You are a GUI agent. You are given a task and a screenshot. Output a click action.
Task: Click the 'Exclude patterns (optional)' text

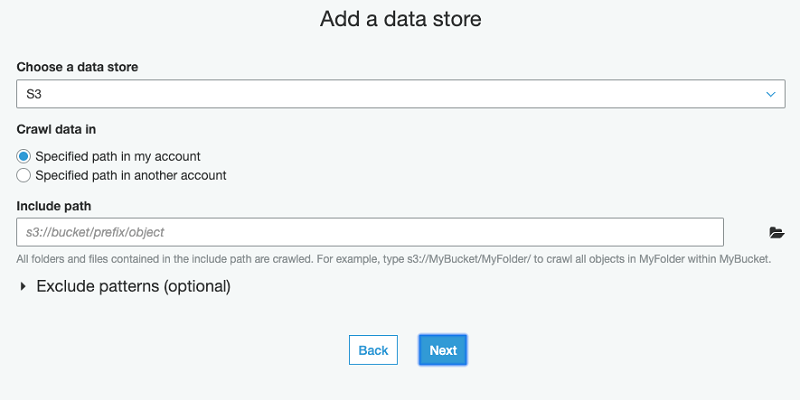(x=133, y=287)
